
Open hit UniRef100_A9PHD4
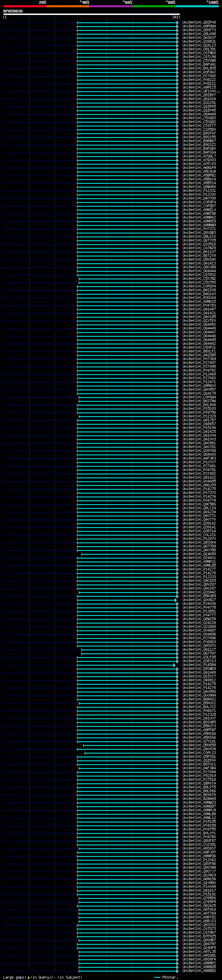click(199, 26)
